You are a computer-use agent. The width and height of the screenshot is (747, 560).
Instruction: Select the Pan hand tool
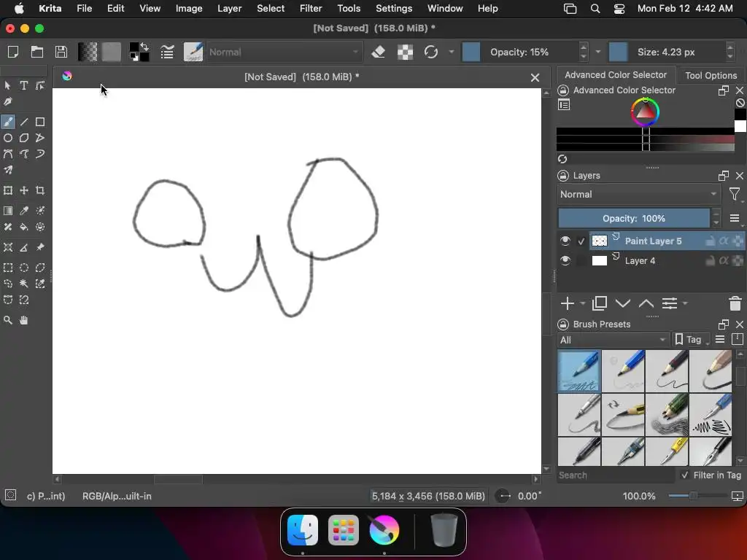coord(24,320)
